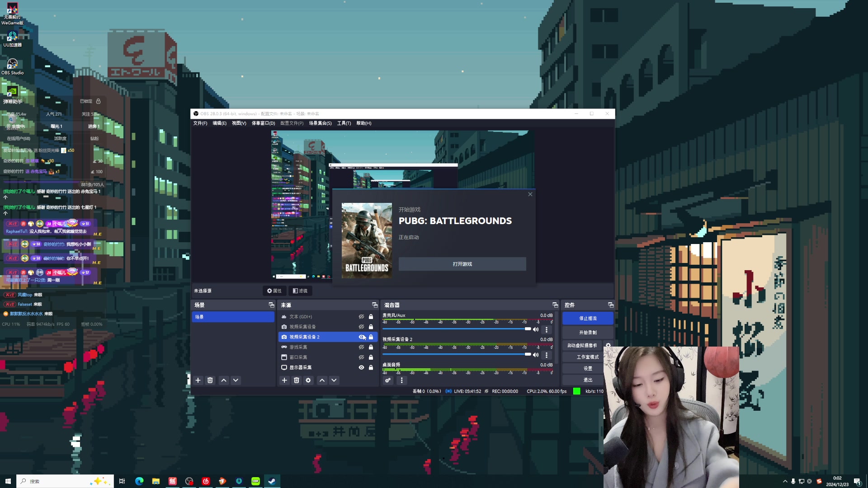Move selected source up in the list
The width and height of the screenshot is (868, 488).
(322, 380)
